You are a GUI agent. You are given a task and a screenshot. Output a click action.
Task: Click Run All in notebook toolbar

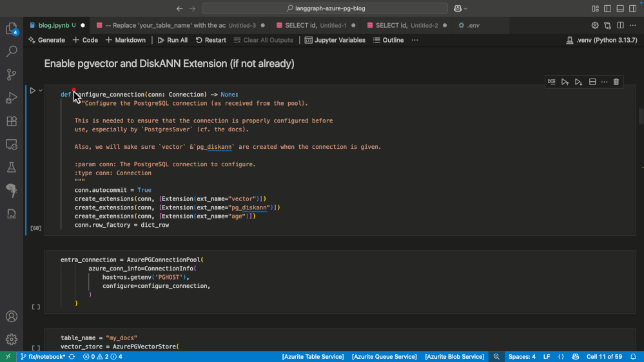(173, 40)
